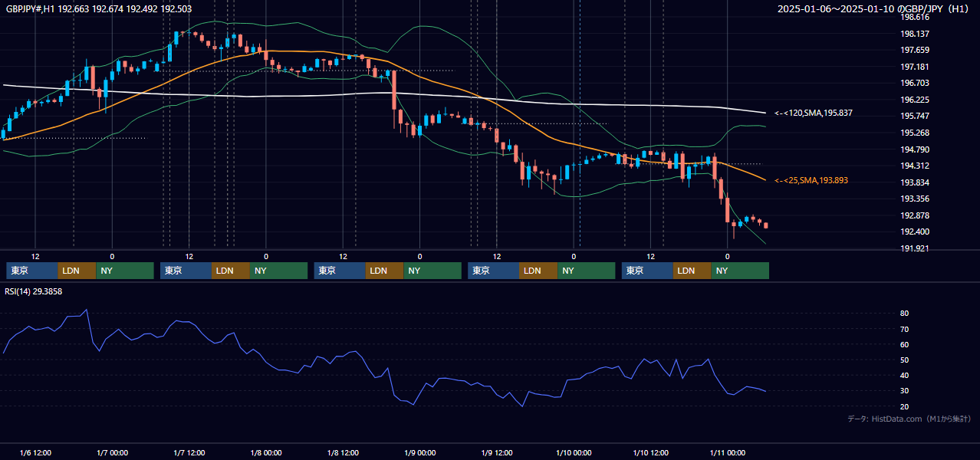The width and height of the screenshot is (980, 460).
Task: Select the 193.834 price axis label
Action: coord(915,182)
